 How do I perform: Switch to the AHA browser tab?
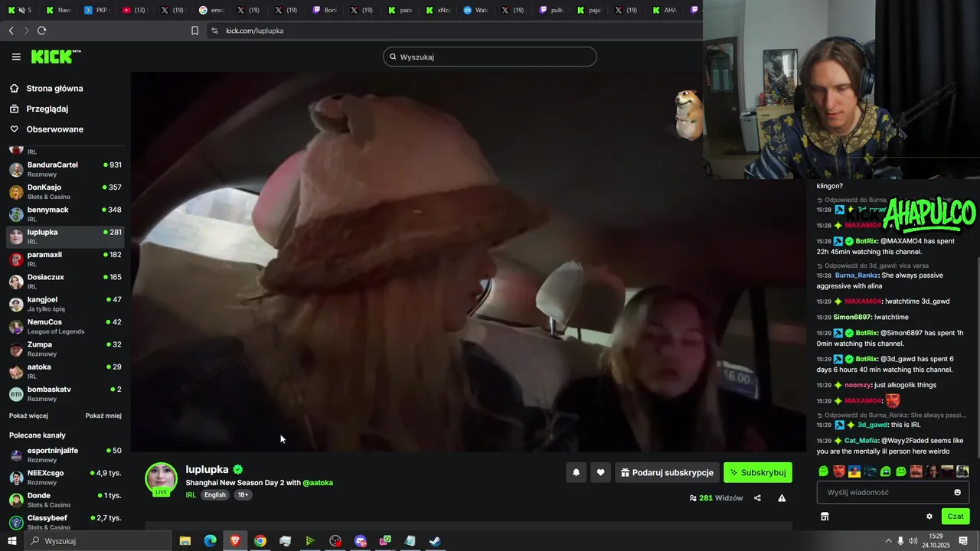pos(665,10)
